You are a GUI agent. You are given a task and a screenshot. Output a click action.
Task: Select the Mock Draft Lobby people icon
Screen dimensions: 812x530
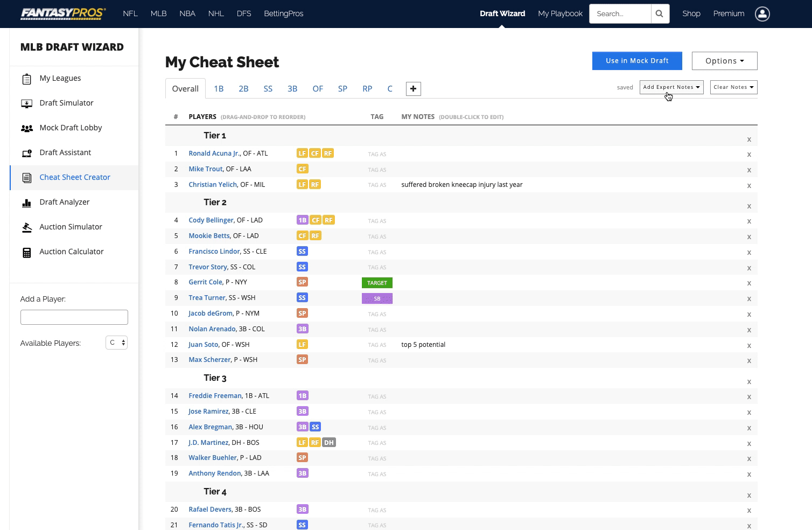26,128
